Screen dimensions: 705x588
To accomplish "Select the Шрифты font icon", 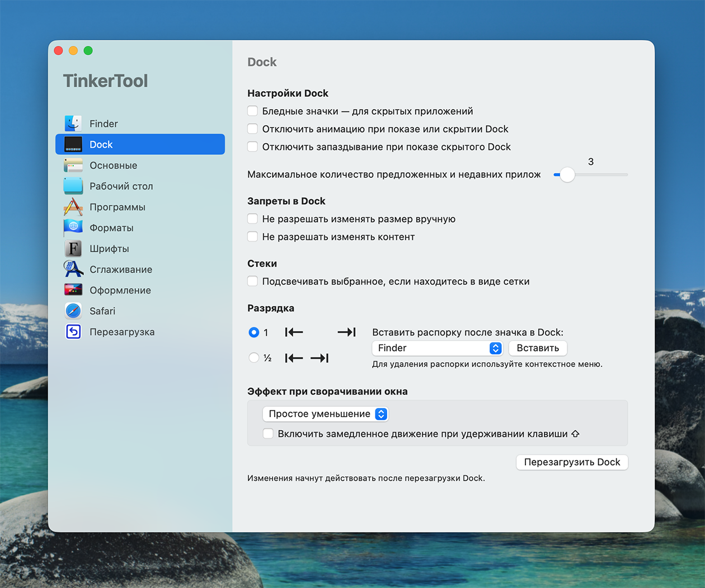I will pos(73,248).
